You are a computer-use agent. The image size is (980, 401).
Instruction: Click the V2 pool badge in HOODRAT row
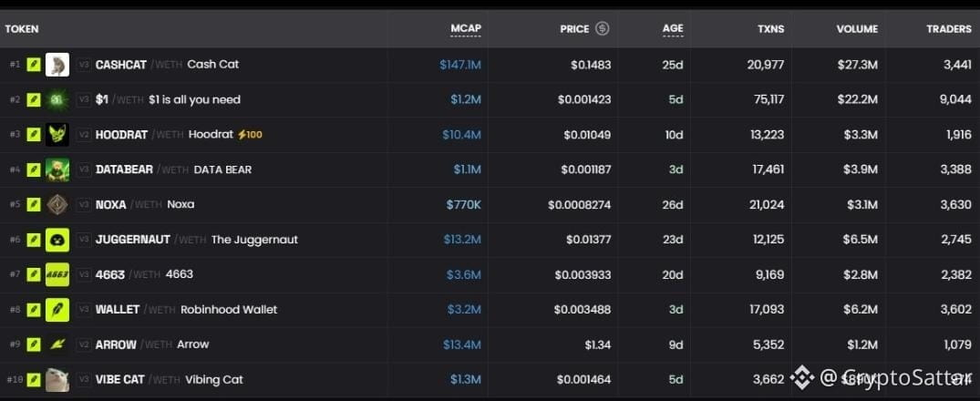click(x=84, y=134)
